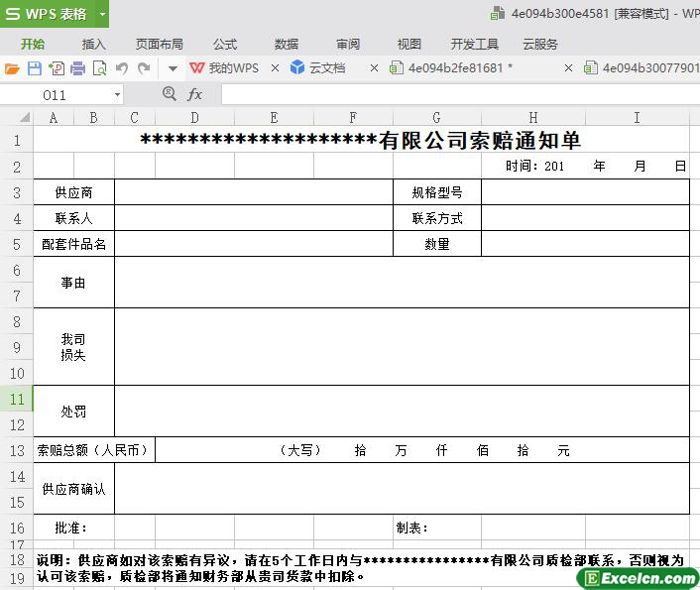Image resolution: width=700 pixels, height=590 pixels.
Task: Open the Name Box dropdown arrow
Action: tap(117, 94)
